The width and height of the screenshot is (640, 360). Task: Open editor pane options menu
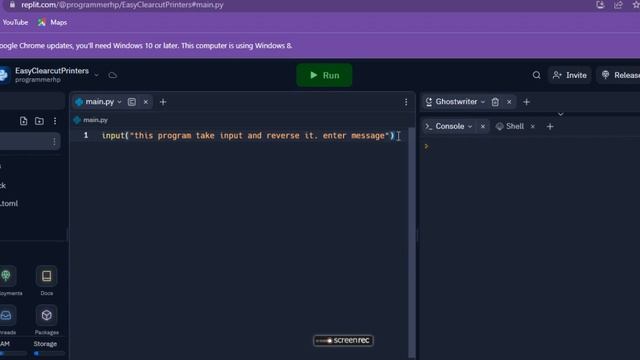[406, 102]
